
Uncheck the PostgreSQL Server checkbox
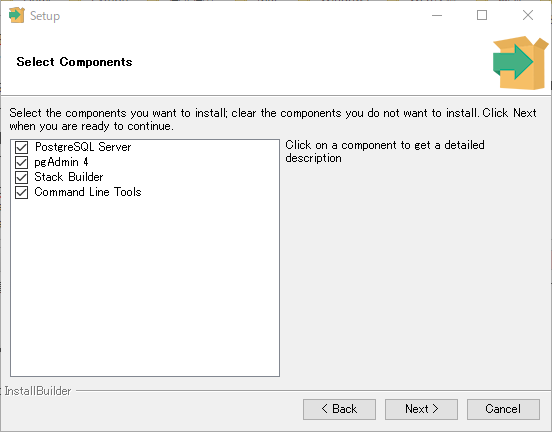(x=21, y=147)
